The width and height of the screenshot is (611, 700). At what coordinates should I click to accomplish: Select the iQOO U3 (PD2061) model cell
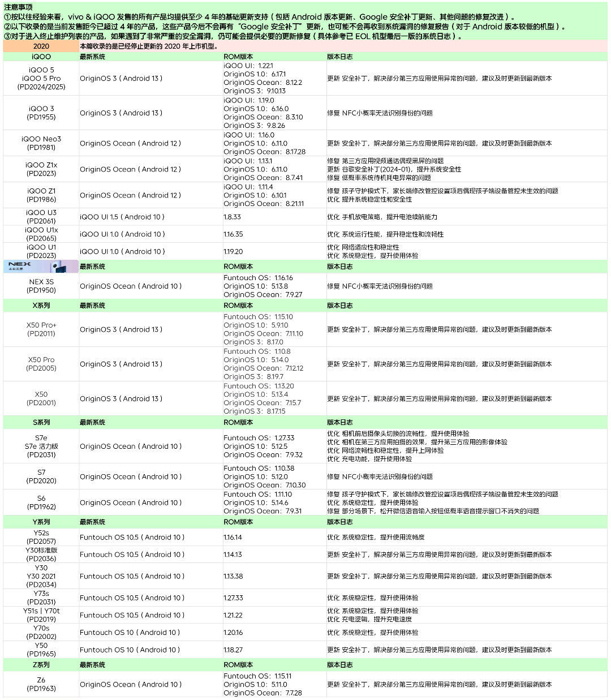point(41,217)
